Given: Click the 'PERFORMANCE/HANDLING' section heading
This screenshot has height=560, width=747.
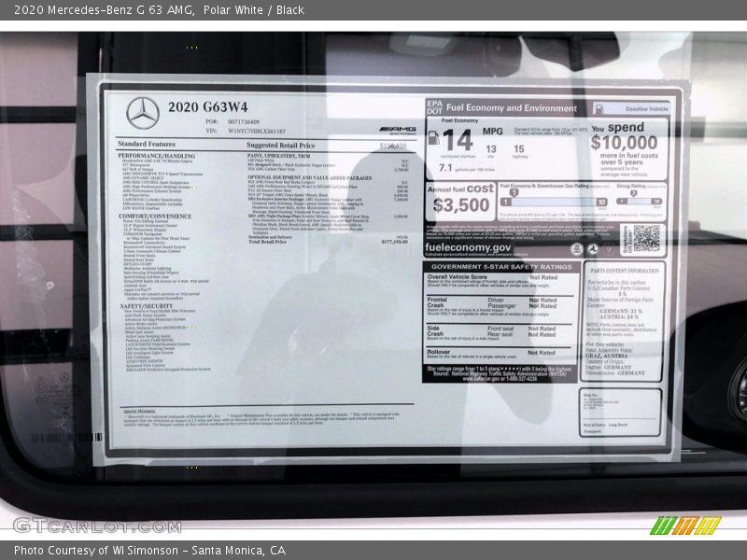Looking at the screenshot, I should tap(156, 156).
